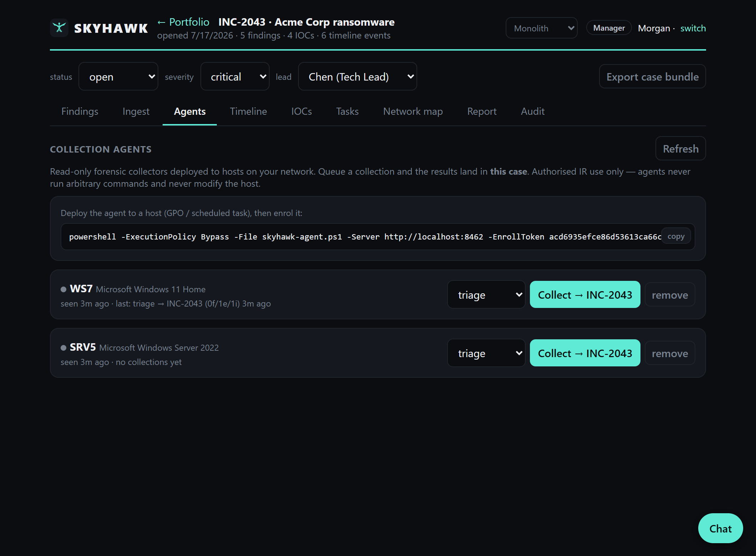Open the status dropdown showing open
The height and width of the screenshot is (556, 756).
tap(118, 77)
